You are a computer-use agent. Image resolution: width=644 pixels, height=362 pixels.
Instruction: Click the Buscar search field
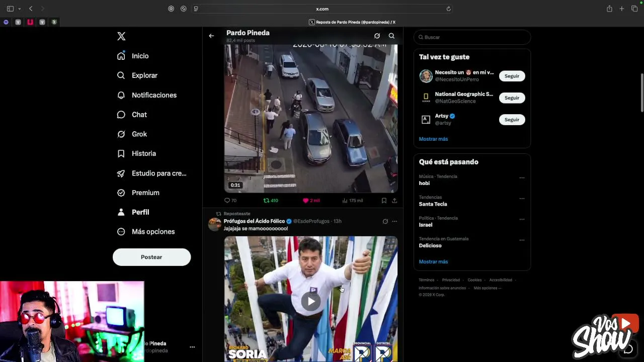click(472, 37)
